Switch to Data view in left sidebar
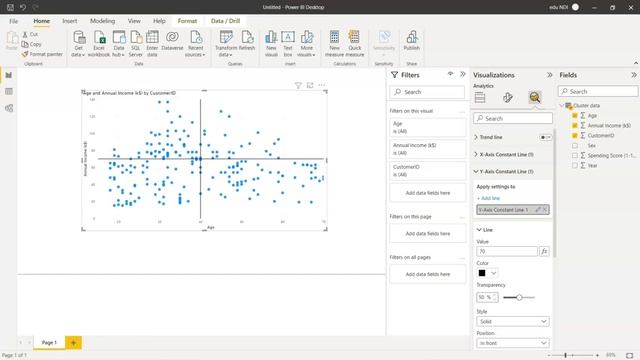This screenshot has width=640, height=360. [9, 91]
